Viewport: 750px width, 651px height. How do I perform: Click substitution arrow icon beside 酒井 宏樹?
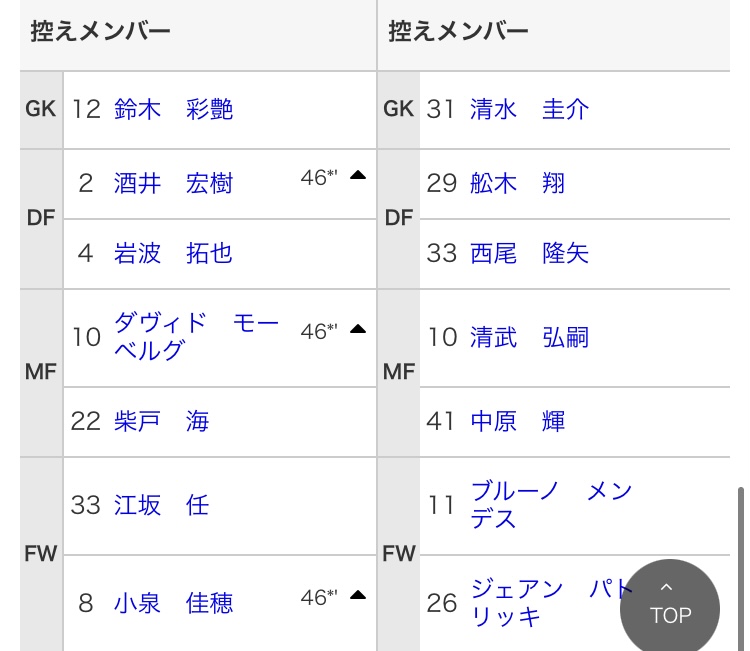357,176
